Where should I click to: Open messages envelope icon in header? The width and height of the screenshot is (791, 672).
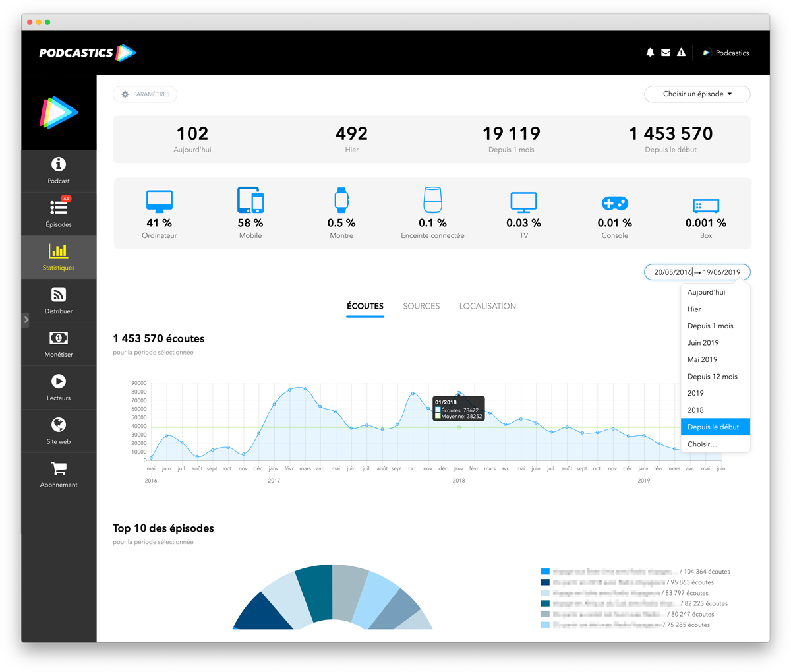click(x=666, y=53)
